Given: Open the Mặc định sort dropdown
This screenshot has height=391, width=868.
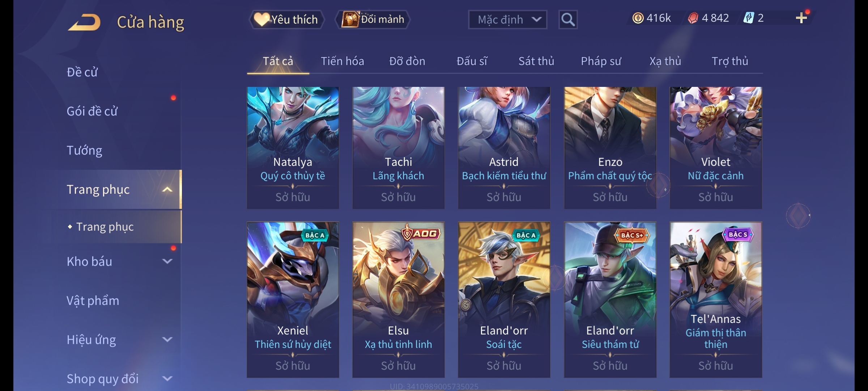Looking at the screenshot, I should [507, 20].
